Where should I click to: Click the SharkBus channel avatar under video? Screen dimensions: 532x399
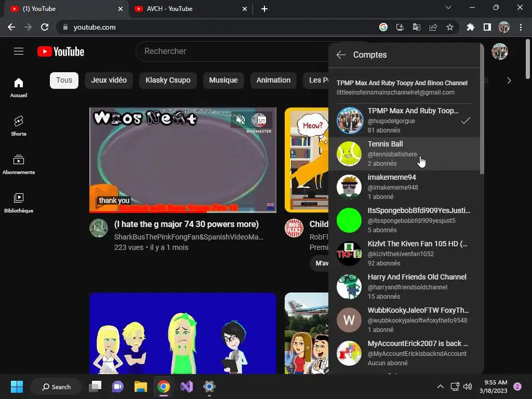pyautogui.click(x=99, y=228)
